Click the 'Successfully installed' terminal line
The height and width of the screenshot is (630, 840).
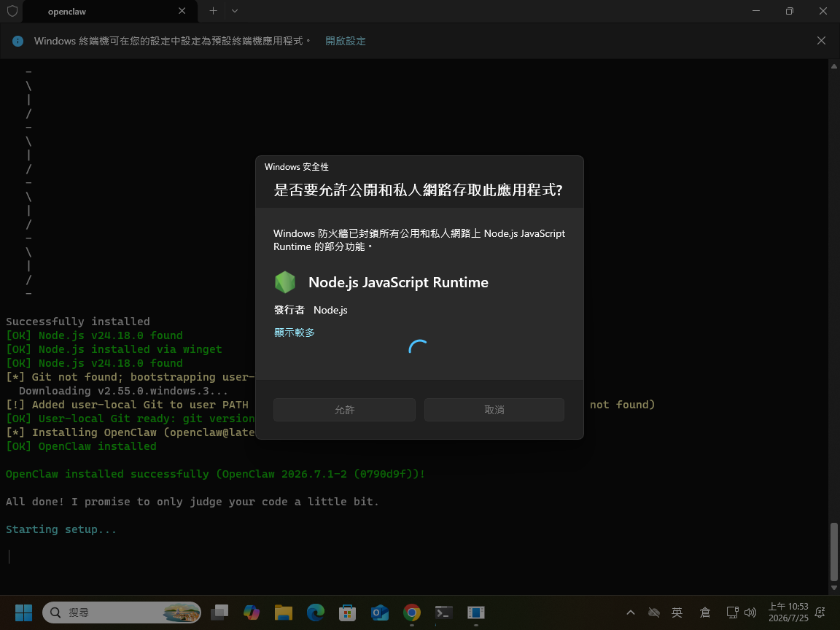(78, 322)
